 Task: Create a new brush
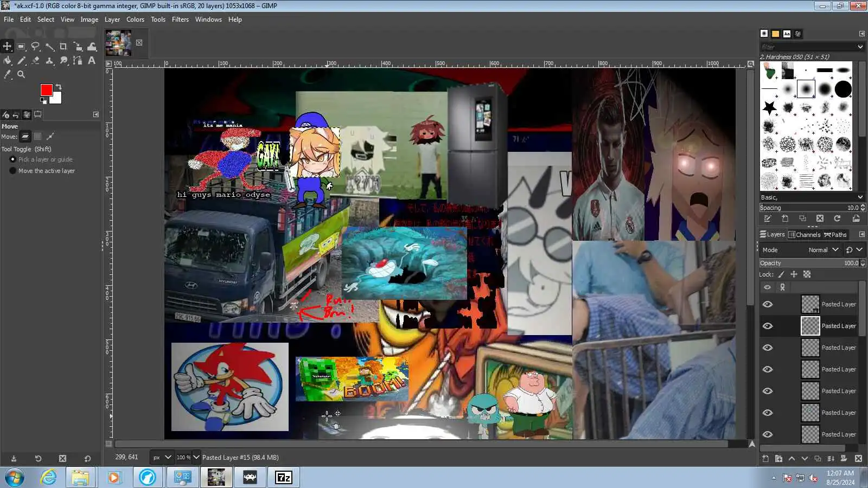[785, 219]
